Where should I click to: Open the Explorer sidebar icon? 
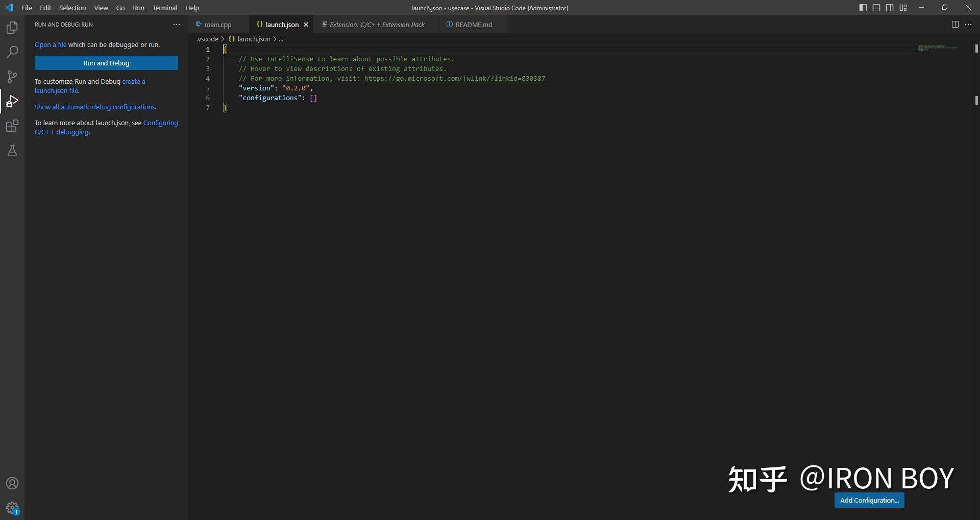[12, 27]
